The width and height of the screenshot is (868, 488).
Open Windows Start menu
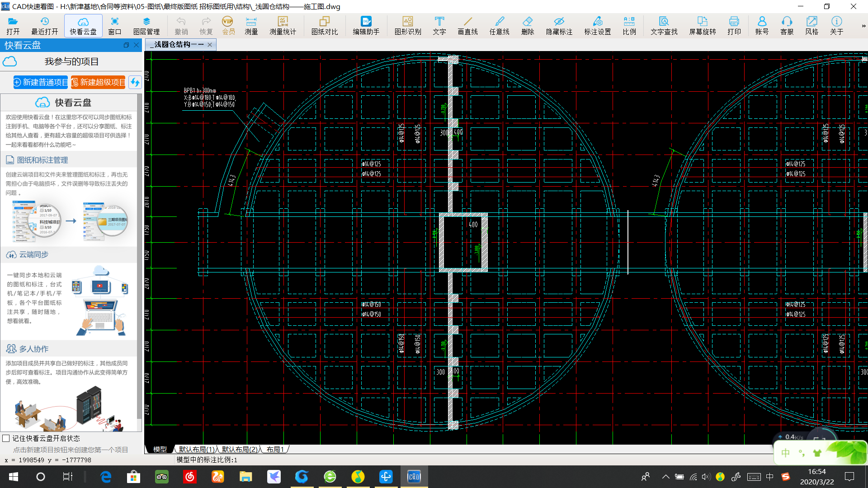(14, 477)
